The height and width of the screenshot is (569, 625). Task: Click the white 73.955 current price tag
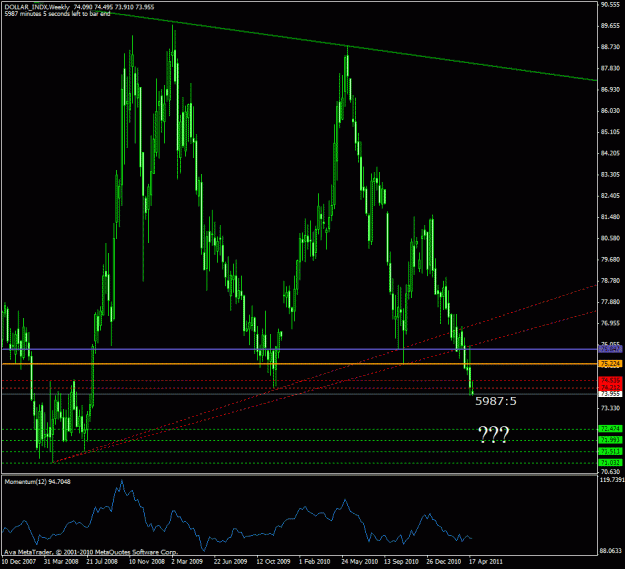click(x=610, y=394)
